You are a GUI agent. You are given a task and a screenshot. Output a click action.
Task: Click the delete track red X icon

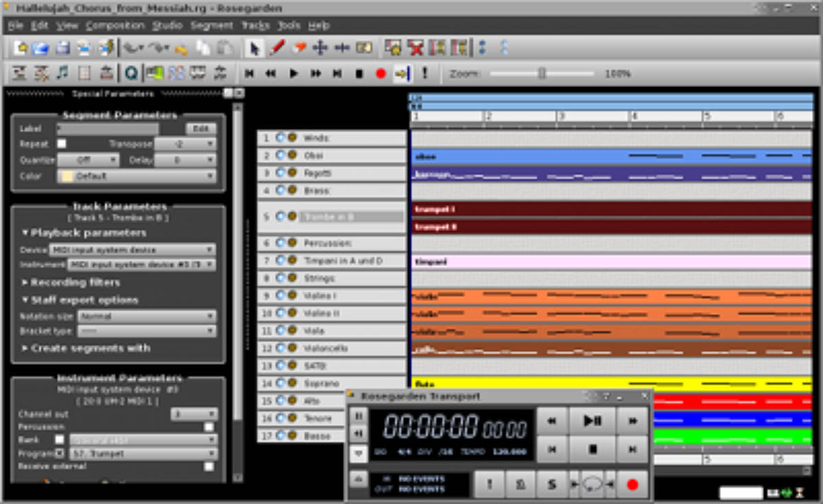(415, 48)
